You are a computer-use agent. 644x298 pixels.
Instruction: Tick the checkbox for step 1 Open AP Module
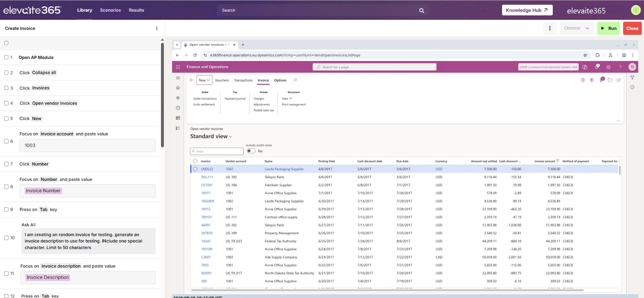pyautogui.click(x=6, y=57)
